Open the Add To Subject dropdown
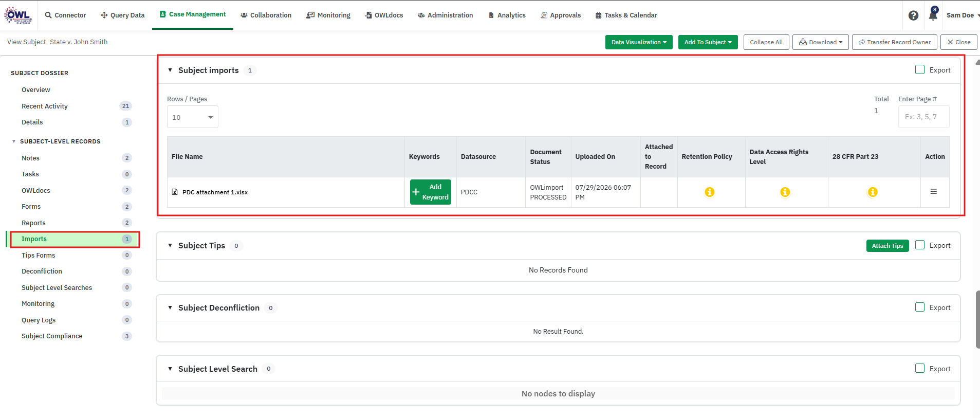This screenshot has width=980, height=418. 708,42
